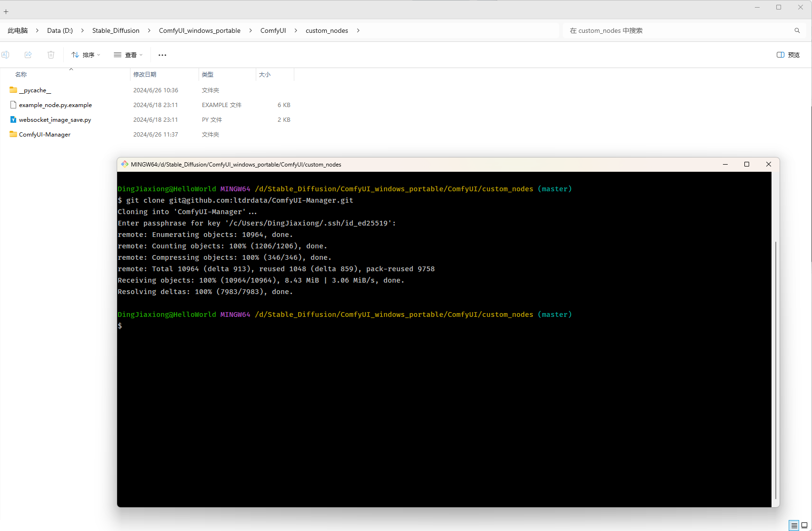Go to ComfyUI_windows_portable in breadcrumb

point(200,30)
